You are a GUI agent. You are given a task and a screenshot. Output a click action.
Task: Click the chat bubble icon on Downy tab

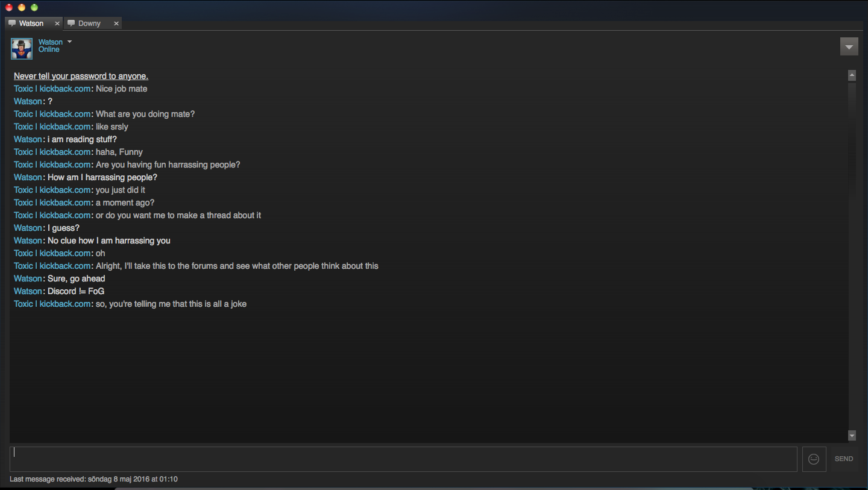(x=71, y=24)
